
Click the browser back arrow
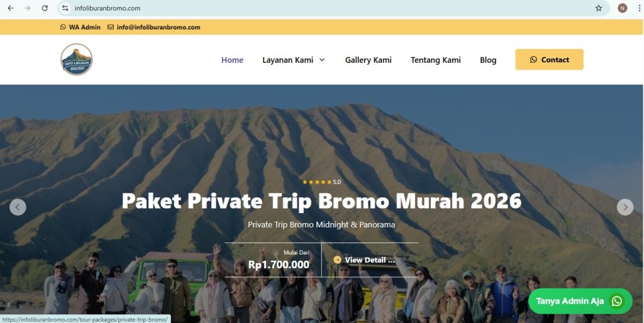click(10, 8)
